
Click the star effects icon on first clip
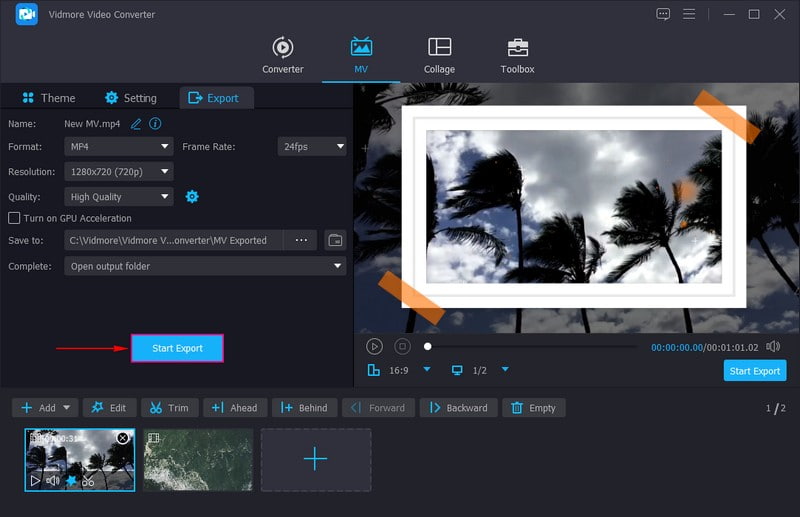coord(71,481)
